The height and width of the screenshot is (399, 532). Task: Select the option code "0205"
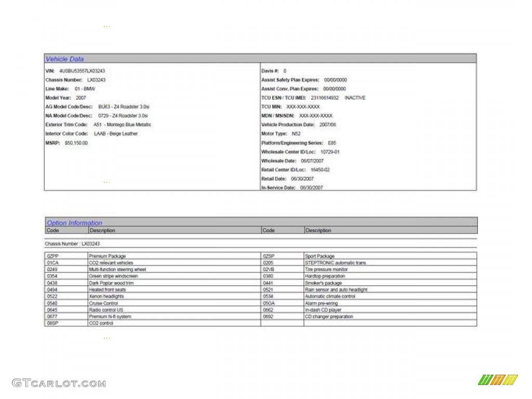coord(268,263)
